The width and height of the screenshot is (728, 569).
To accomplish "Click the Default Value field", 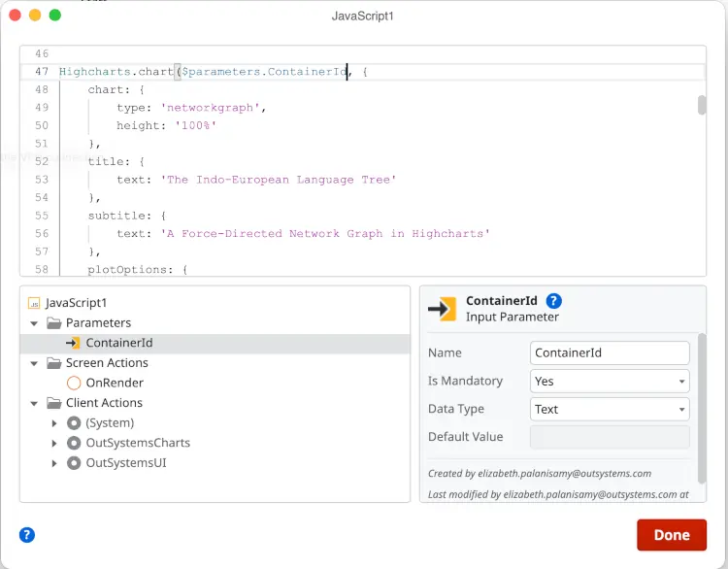I will pos(610,437).
